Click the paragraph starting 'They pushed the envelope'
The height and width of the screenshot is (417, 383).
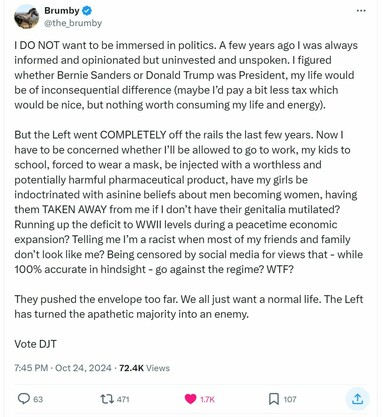click(189, 307)
